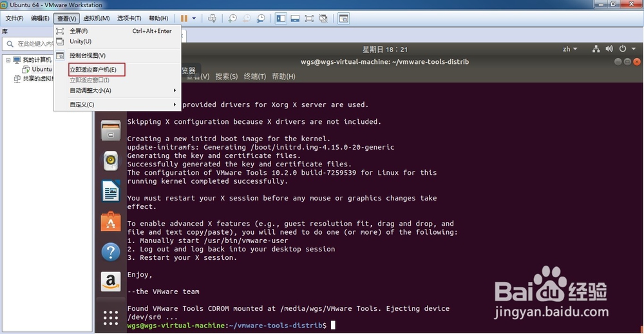Select 我的计算机 in the library tree
Screen dimensions: 644x334
[37, 59]
